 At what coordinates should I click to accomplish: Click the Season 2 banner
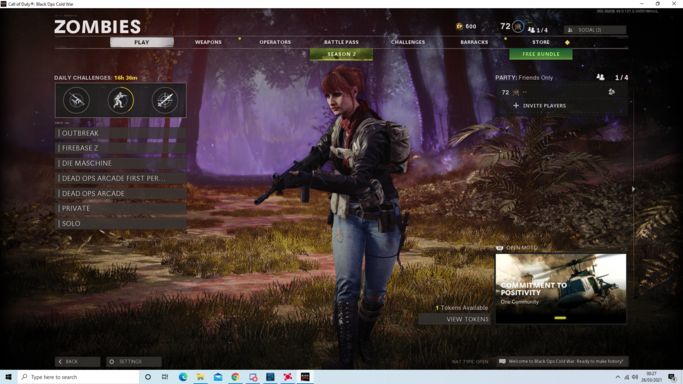tap(341, 54)
